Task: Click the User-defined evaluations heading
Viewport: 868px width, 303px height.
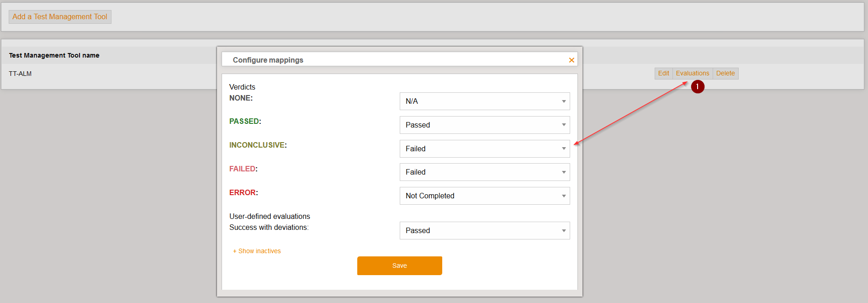Action: [x=270, y=216]
